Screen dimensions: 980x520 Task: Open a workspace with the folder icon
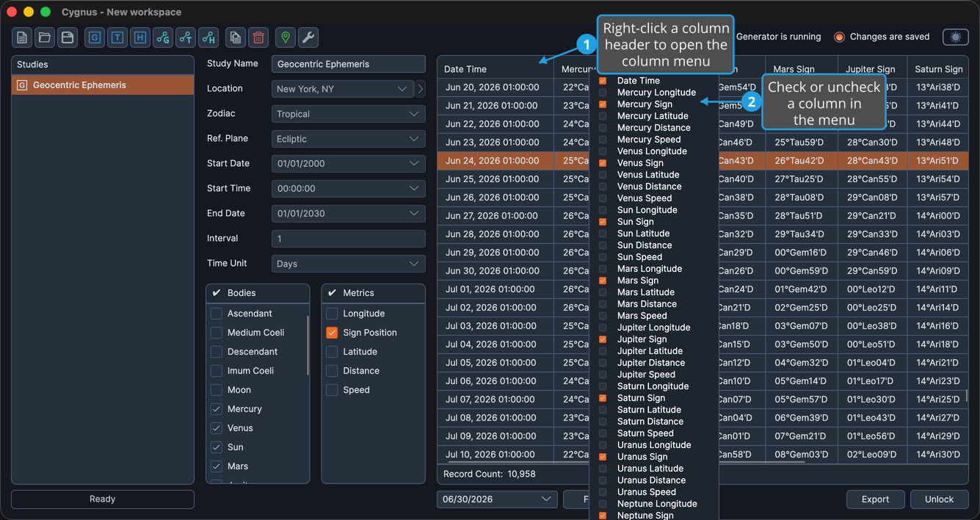(x=45, y=37)
